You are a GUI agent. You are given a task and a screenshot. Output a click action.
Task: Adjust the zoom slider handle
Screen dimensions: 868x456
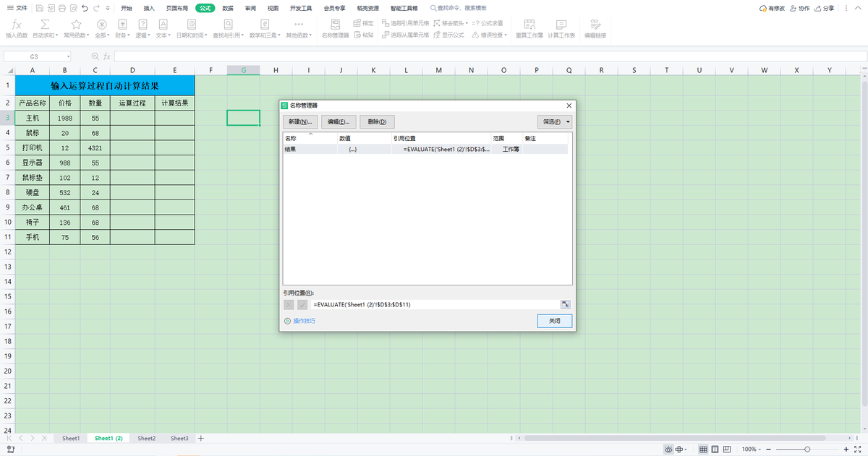807,449
